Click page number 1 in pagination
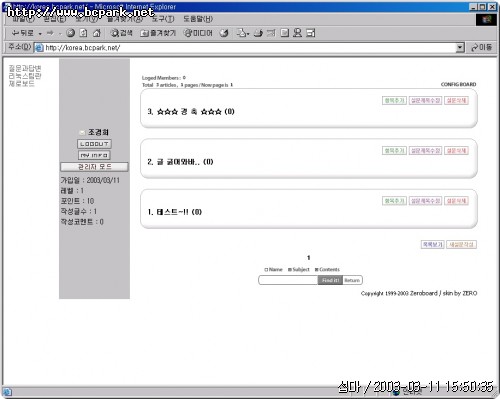 (x=309, y=258)
